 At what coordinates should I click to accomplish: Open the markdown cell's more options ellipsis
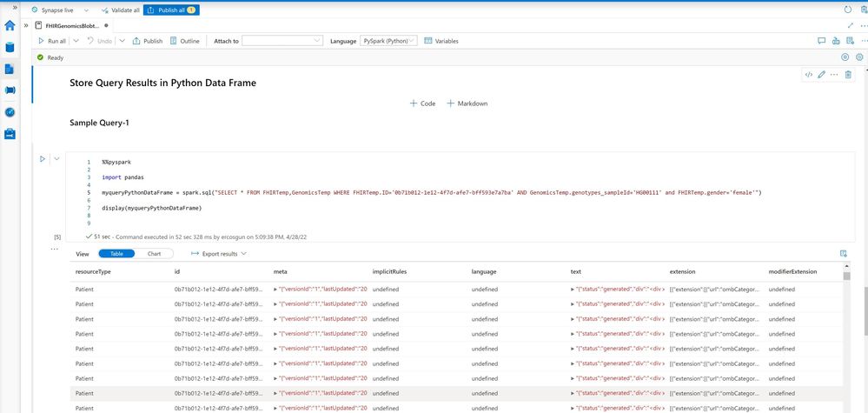click(x=834, y=75)
